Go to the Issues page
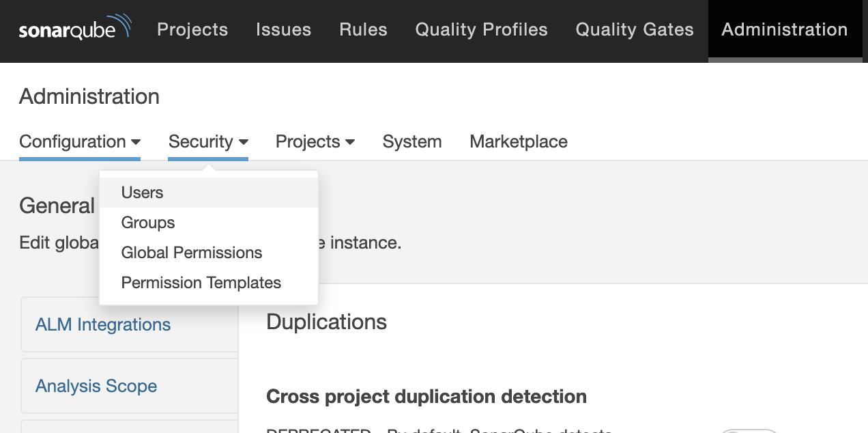 283,29
